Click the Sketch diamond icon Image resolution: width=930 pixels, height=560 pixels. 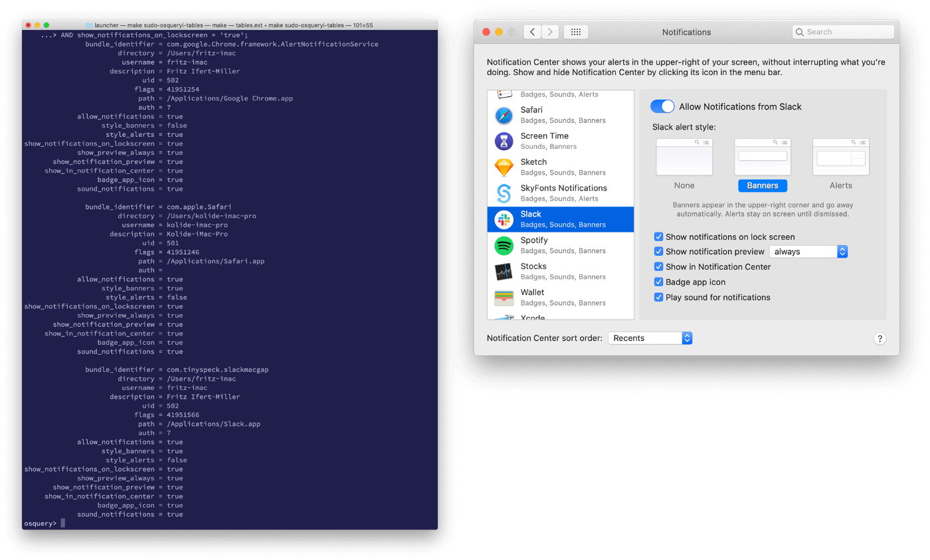tap(504, 167)
